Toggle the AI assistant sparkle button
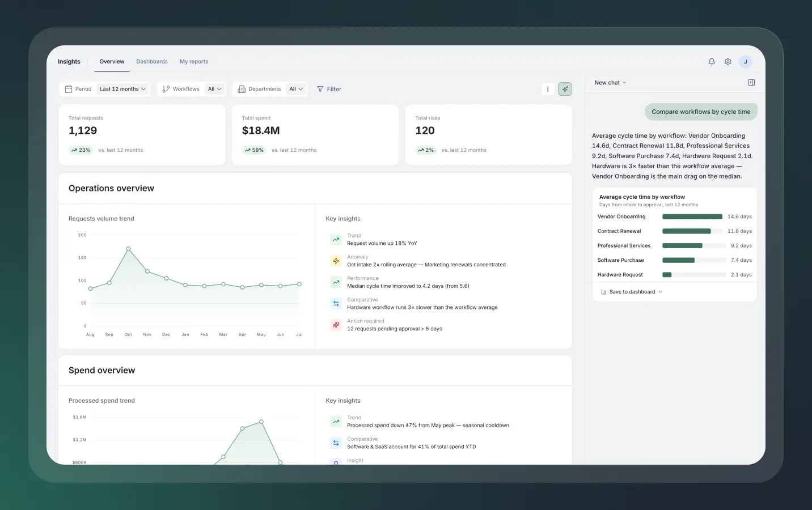Viewport: 812px width, 510px height. pos(565,89)
